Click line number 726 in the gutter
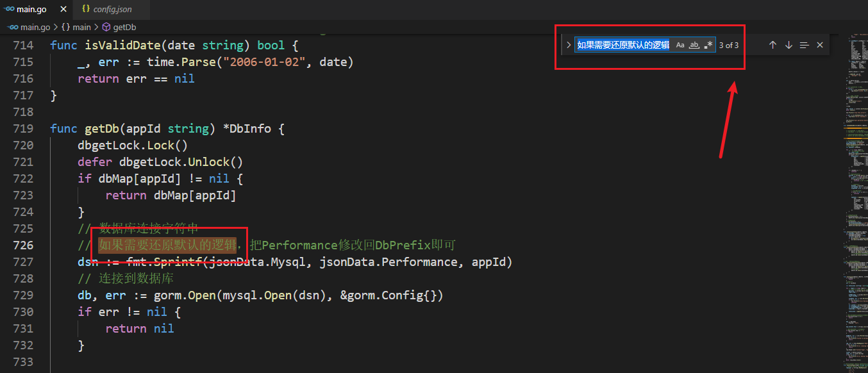This screenshot has width=868, height=373. pos(23,245)
